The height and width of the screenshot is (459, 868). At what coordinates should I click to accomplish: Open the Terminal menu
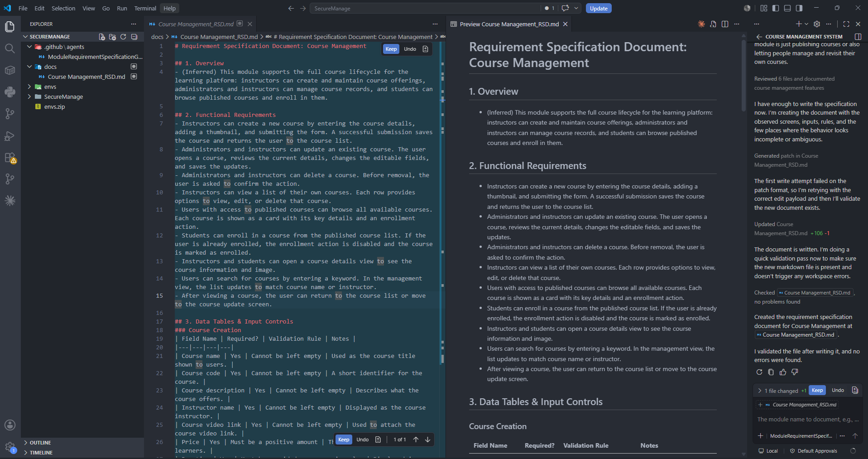145,8
